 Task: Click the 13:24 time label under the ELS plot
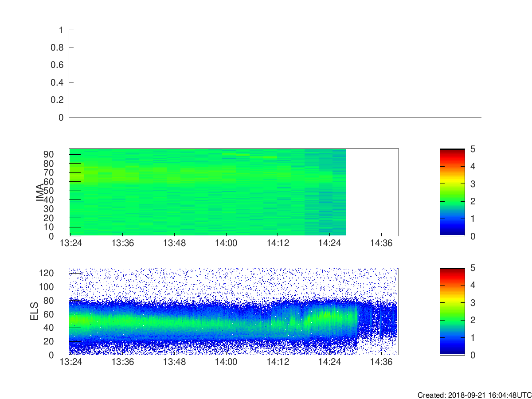(x=70, y=362)
